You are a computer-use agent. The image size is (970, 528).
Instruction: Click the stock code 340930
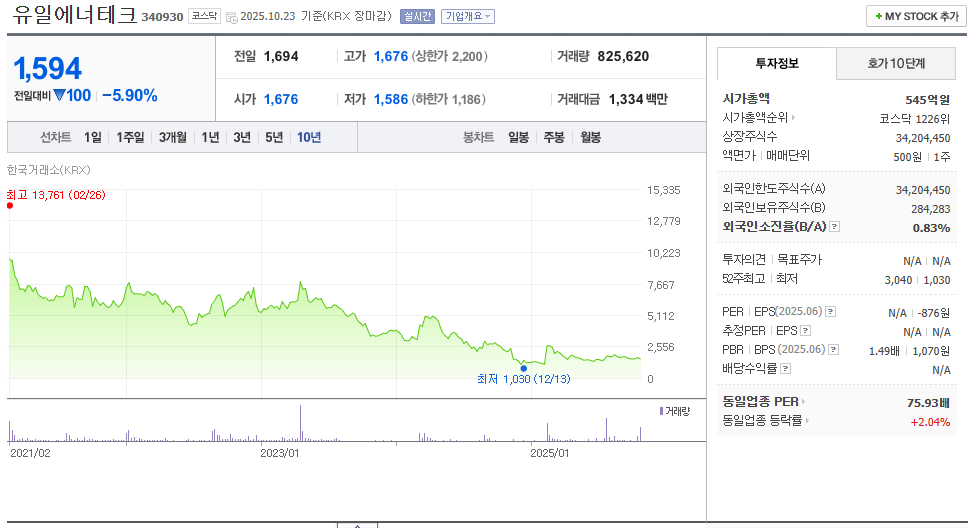point(162,17)
